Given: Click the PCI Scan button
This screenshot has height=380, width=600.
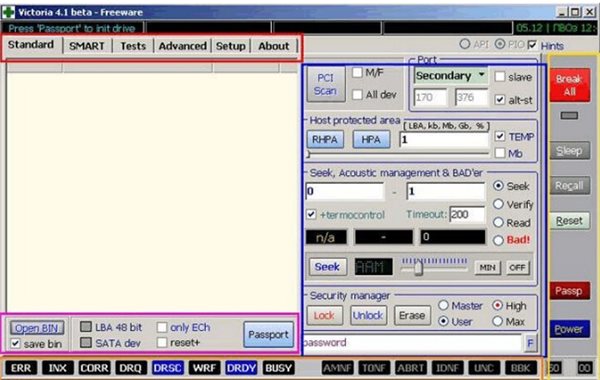Looking at the screenshot, I should click(326, 85).
